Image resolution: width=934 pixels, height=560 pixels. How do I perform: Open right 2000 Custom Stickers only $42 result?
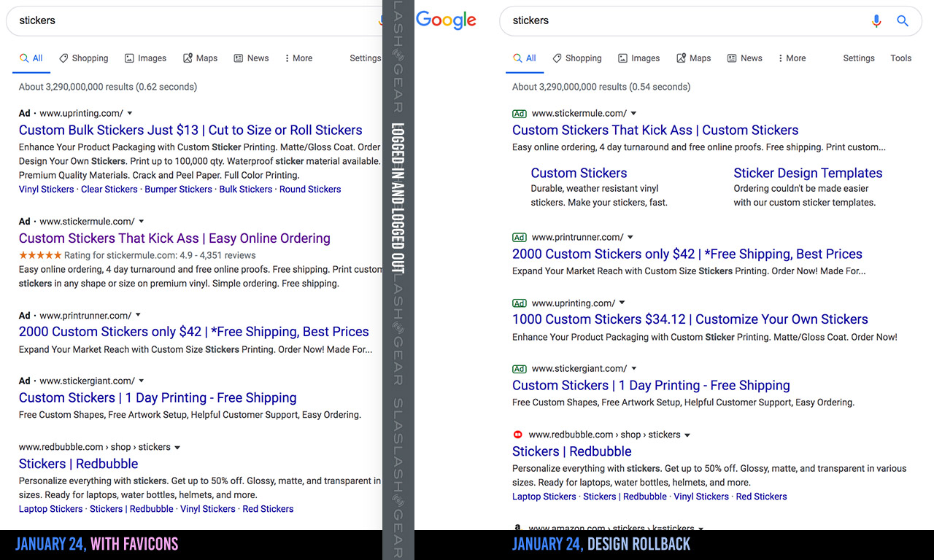click(x=687, y=254)
